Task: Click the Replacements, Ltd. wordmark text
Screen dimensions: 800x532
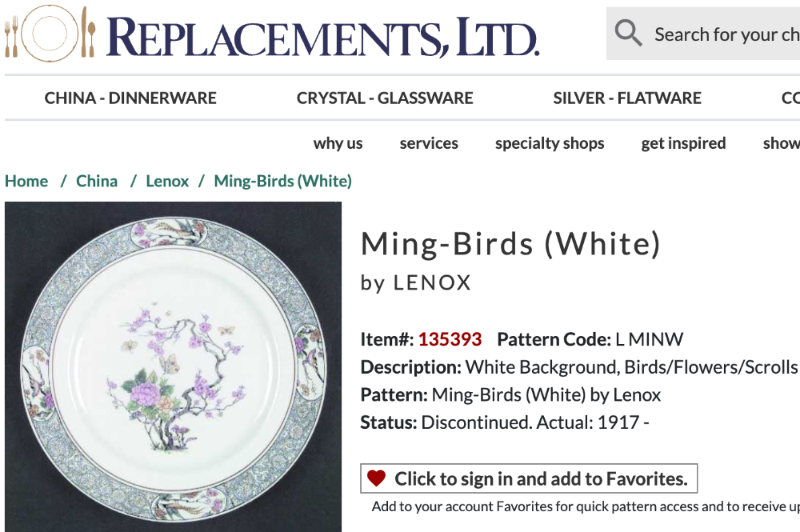Action: [322, 37]
